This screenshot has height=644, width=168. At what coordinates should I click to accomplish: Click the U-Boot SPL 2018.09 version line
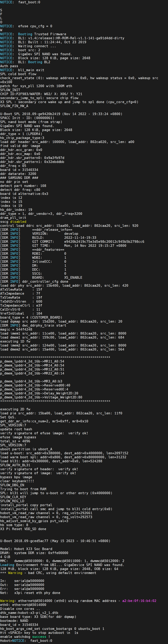[61, 114]
